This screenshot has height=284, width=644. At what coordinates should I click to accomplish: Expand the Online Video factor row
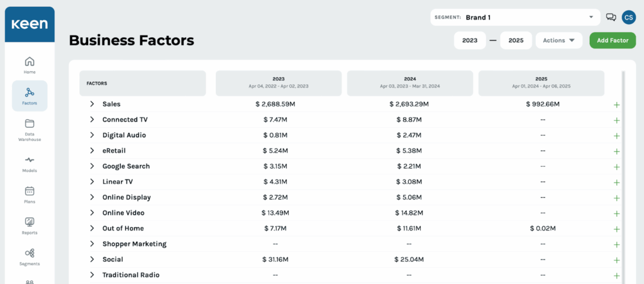[92, 212]
